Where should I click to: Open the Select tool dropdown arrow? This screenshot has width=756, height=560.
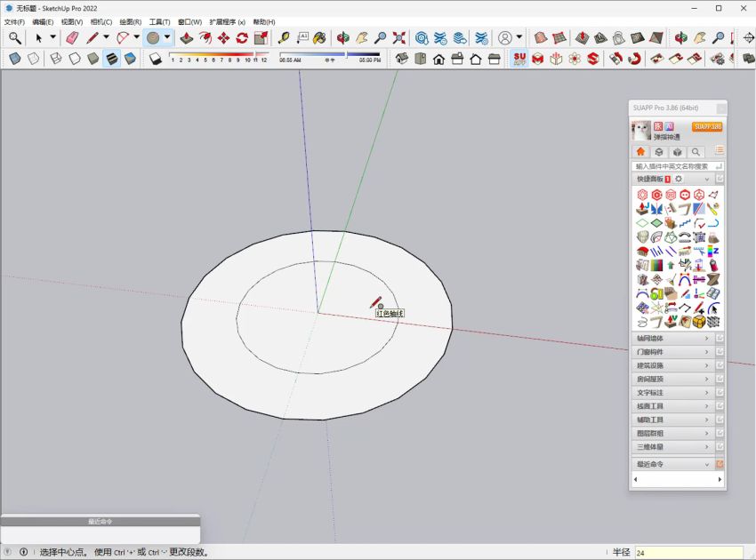[53, 37]
